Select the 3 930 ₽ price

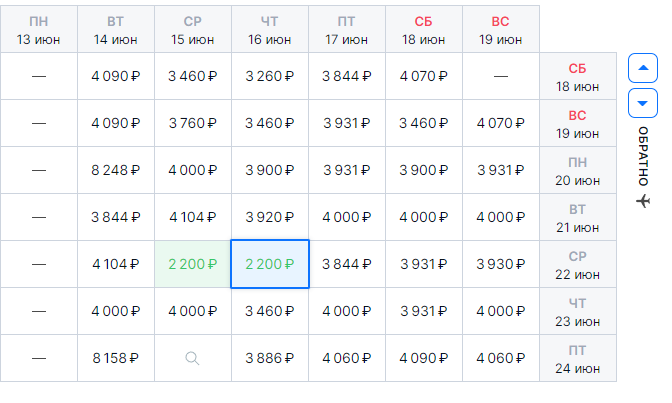pos(501,264)
